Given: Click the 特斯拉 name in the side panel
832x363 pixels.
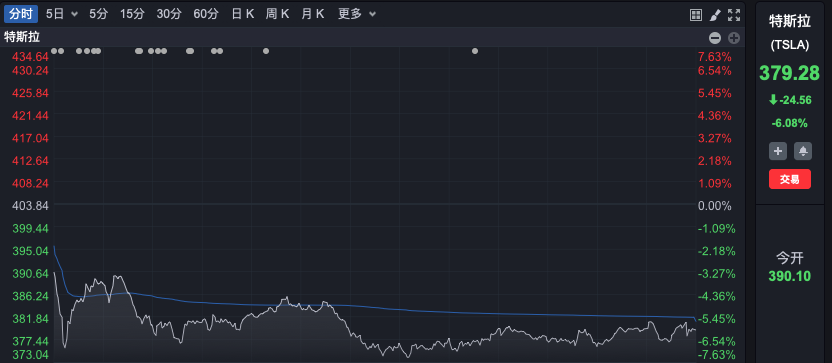Looking at the screenshot, I should pos(790,22).
